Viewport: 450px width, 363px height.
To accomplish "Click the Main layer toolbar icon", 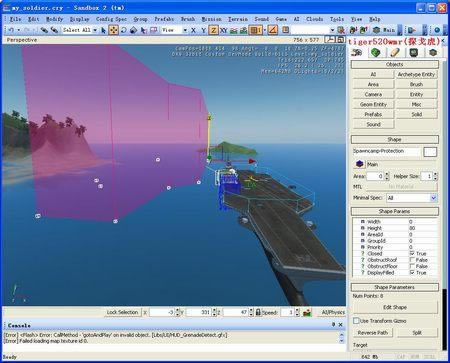I will (384, 30).
